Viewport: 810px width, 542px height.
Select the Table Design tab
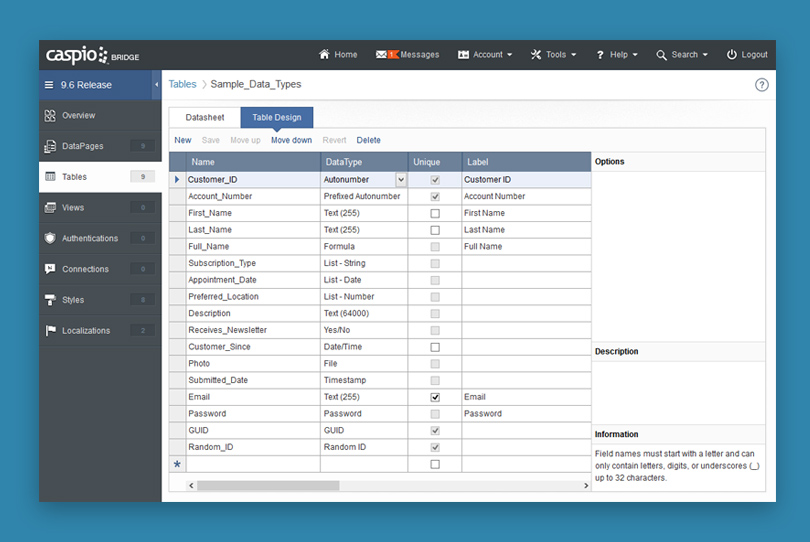(x=276, y=117)
